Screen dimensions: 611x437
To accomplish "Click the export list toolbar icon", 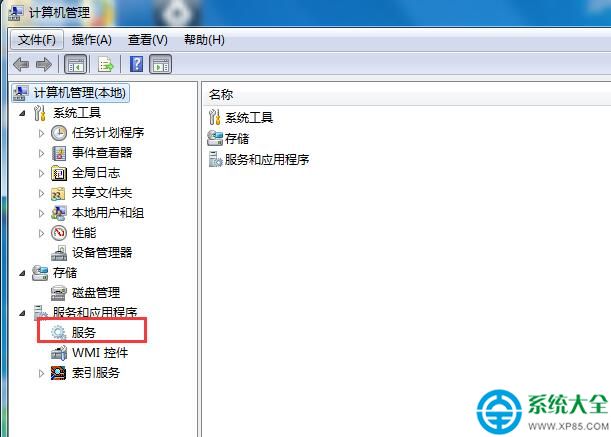I will pos(106,64).
